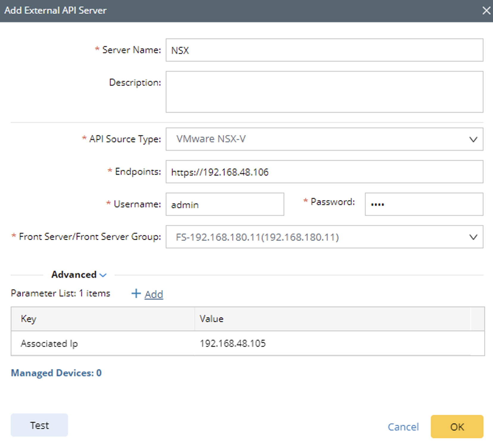Click the Password input box
The image size is (493, 448).
pos(424,204)
